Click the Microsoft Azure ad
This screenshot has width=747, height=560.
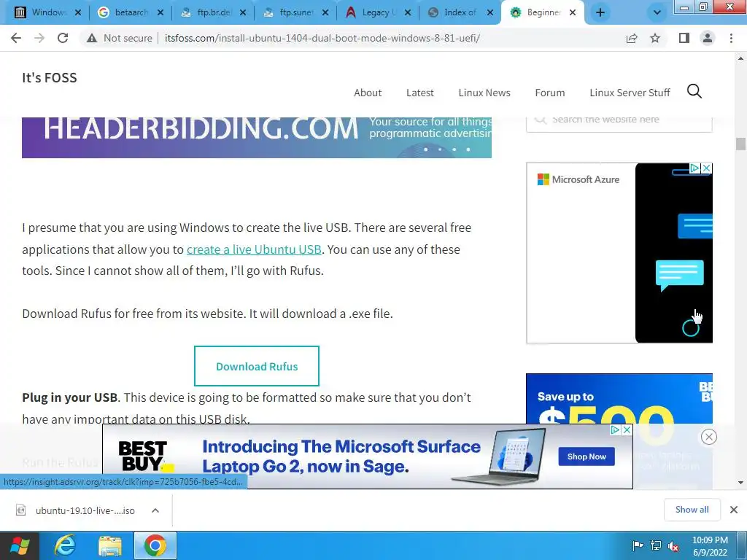[x=619, y=253]
